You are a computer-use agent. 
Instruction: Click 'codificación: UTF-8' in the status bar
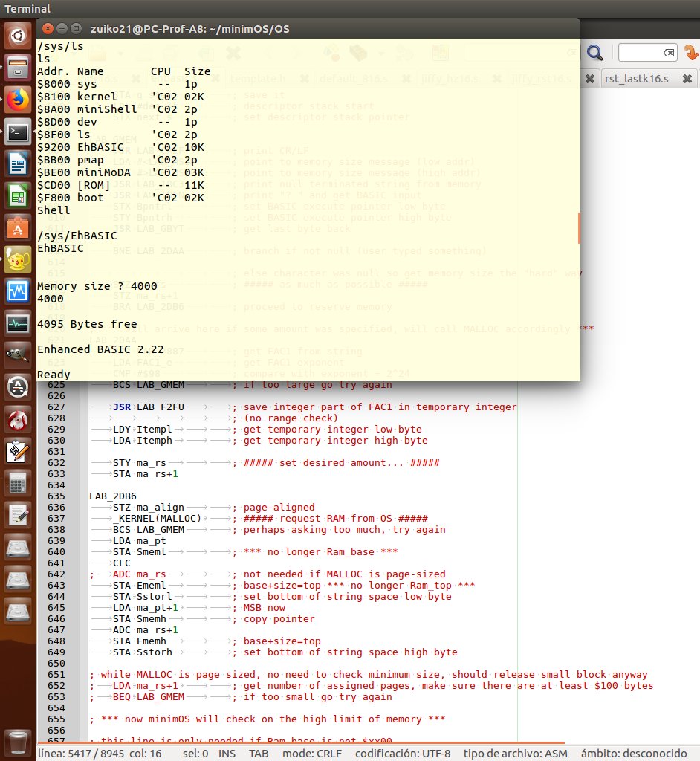[403, 754]
